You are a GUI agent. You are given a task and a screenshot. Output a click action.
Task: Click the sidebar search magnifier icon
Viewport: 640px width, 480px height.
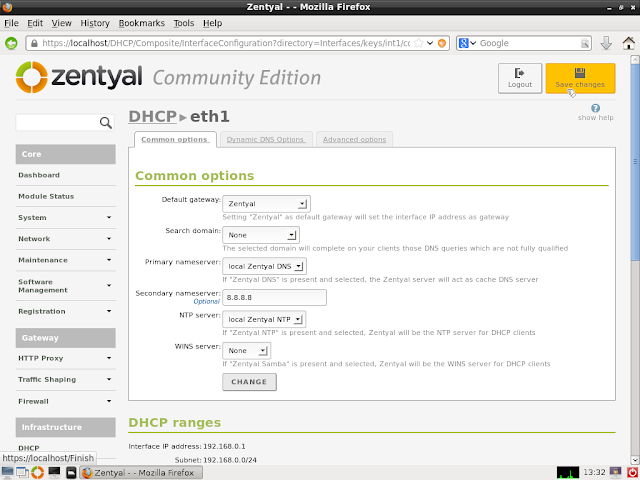(106, 122)
